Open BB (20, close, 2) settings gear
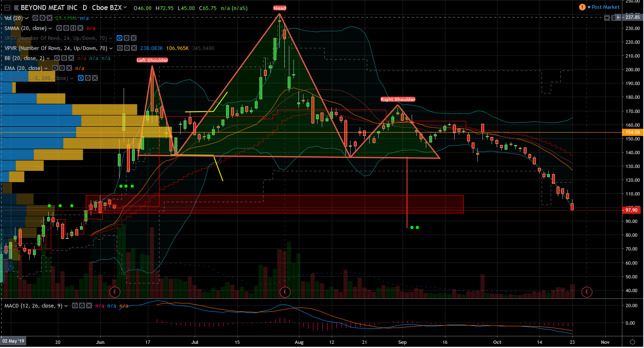 pyautogui.click(x=64, y=58)
